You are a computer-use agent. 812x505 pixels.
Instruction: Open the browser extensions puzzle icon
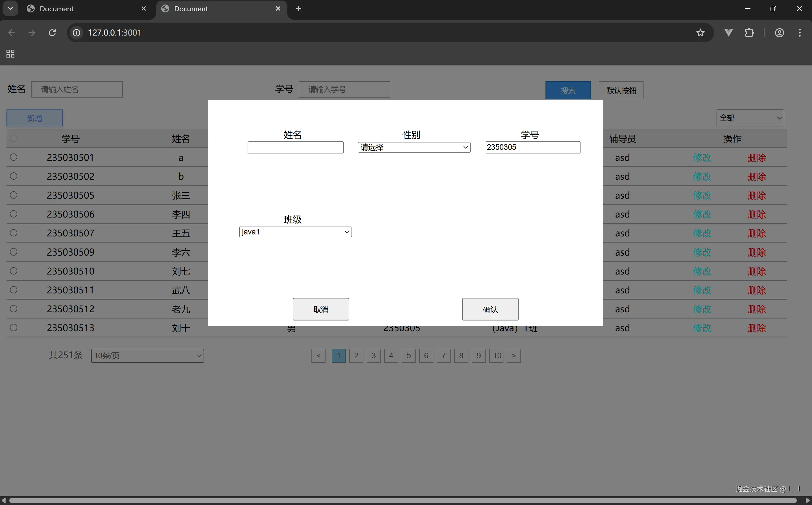750,32
